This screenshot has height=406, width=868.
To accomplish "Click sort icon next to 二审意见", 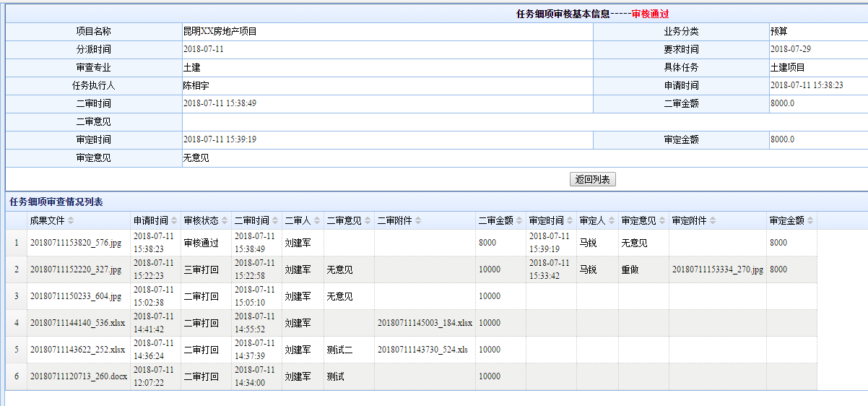I will pyautogui.click(x=367, y=221).
